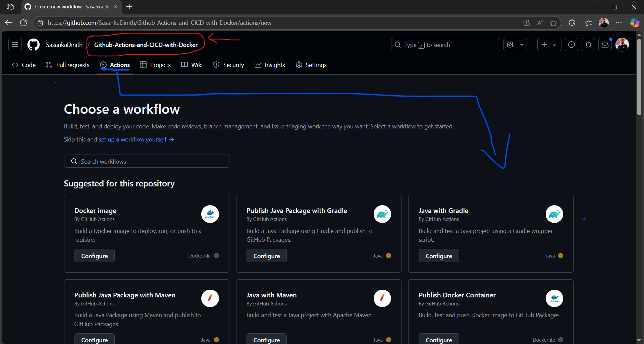
Task: Click the vertical page scrollbar thumb
Action: pos(639,77)
